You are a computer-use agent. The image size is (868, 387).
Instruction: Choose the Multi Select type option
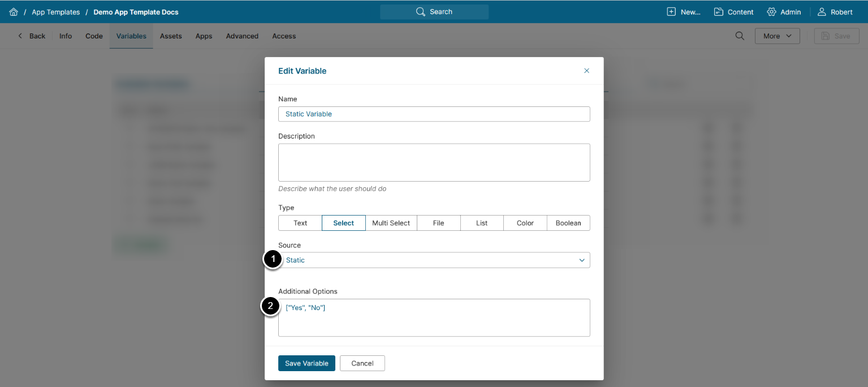coord(391,223)
